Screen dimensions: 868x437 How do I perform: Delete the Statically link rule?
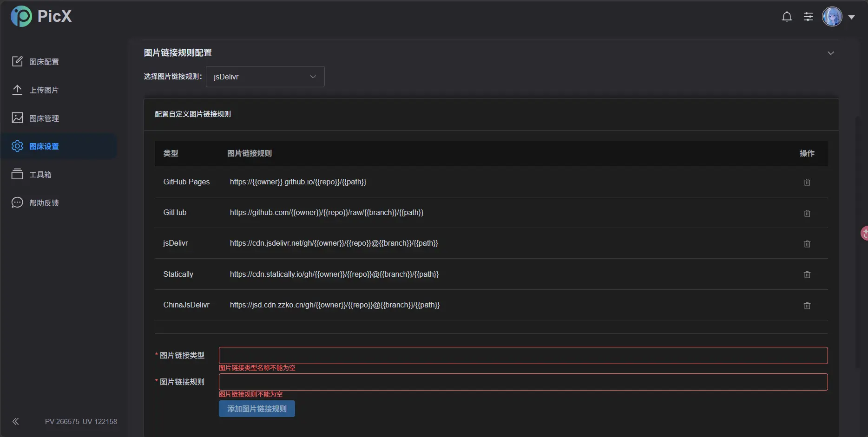tap(807, 274)
